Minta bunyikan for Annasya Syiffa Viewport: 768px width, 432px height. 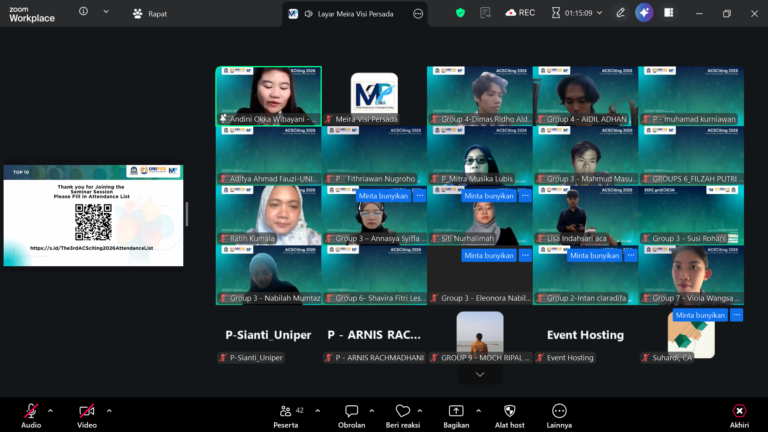click(x=383, y=196)
